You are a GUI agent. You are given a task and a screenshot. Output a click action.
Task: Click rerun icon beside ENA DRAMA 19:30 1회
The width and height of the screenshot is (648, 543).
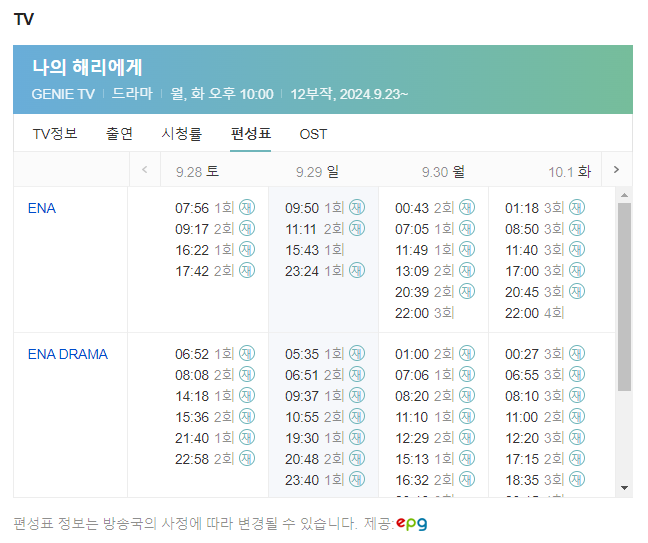click(x=357, y=438)
